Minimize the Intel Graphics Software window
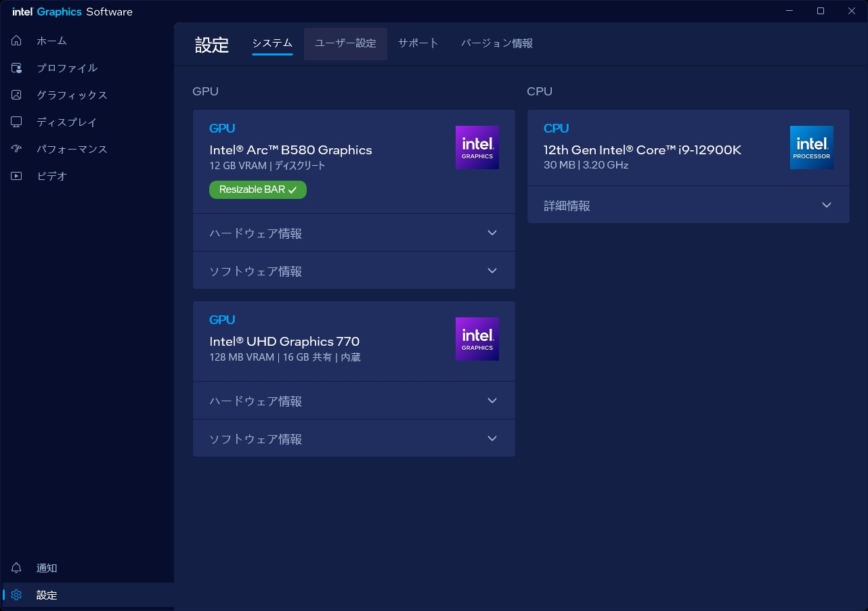 790,11
